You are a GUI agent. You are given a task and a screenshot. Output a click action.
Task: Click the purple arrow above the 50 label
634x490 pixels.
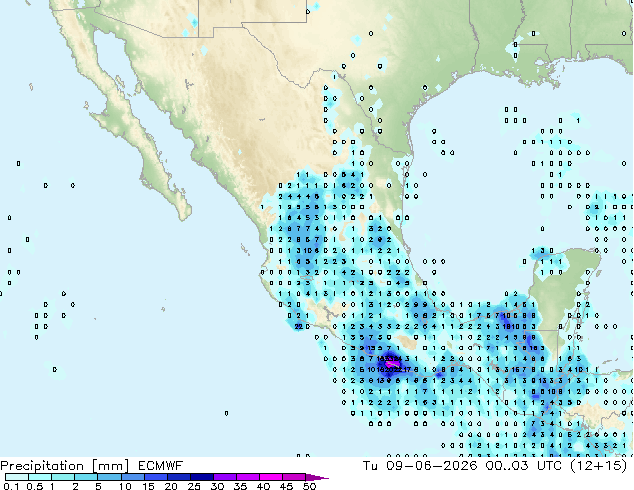(x=317, y=477)
